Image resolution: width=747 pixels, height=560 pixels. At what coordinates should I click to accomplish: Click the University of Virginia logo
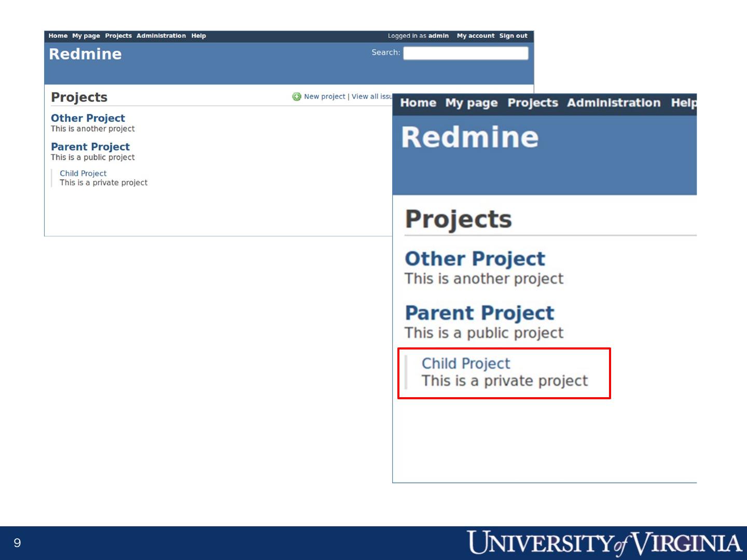pos(605,543)
